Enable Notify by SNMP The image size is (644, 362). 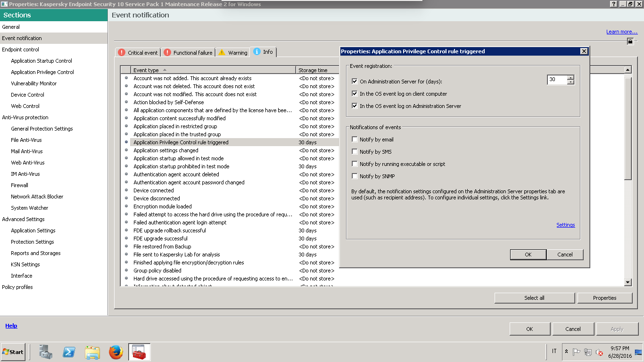coord(355,176)
